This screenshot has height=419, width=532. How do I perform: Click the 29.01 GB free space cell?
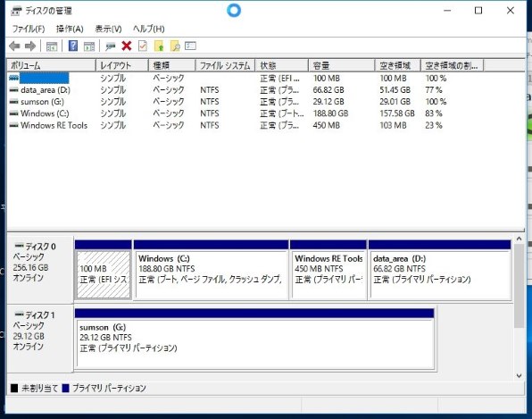395,102
